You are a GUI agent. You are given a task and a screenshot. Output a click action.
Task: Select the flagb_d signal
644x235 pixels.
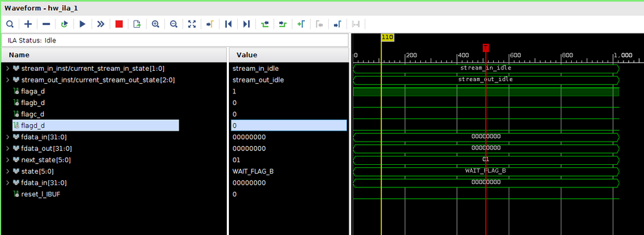[x=32, y=102]
